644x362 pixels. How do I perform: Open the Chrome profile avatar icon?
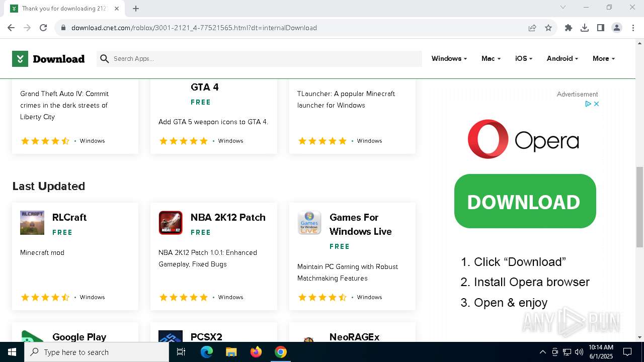(x=617, y=28)
